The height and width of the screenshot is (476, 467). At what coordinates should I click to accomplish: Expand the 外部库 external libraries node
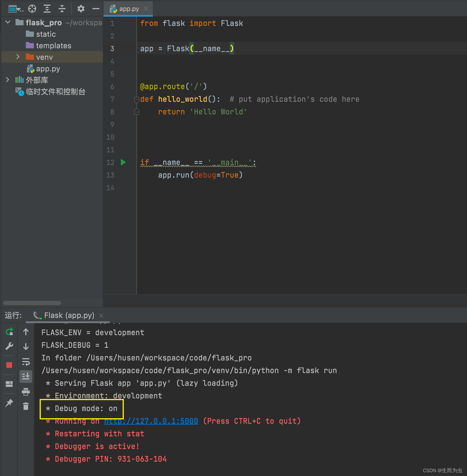coord(8,80)
